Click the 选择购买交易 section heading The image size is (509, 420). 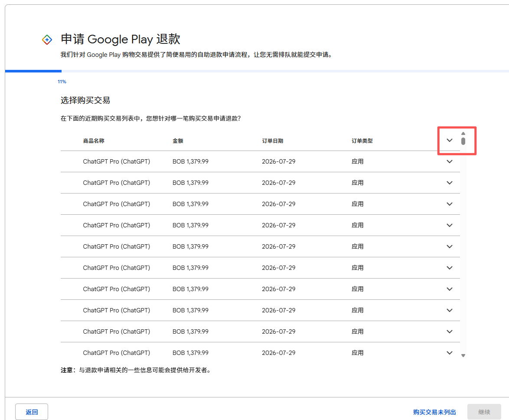pos(85,100)
